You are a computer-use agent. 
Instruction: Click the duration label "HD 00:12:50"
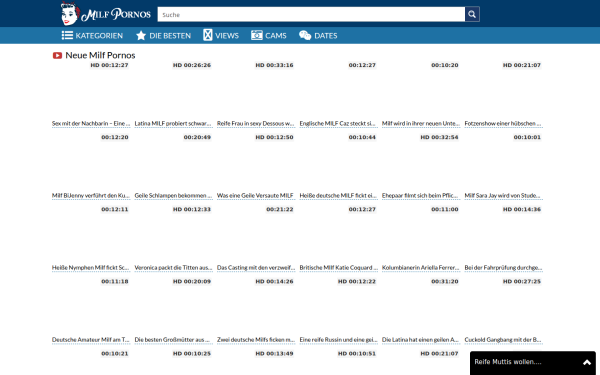(x=274, y=137)
